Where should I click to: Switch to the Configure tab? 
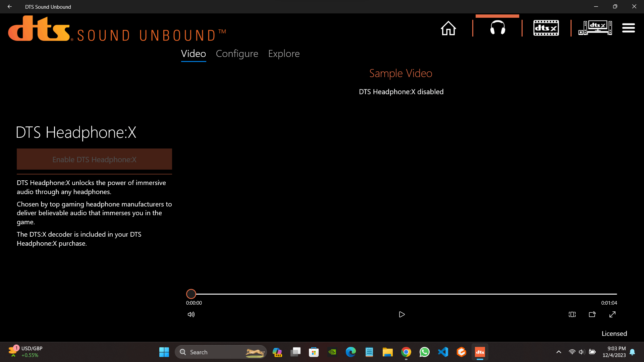pyautogui.click(x=237, y=54)
